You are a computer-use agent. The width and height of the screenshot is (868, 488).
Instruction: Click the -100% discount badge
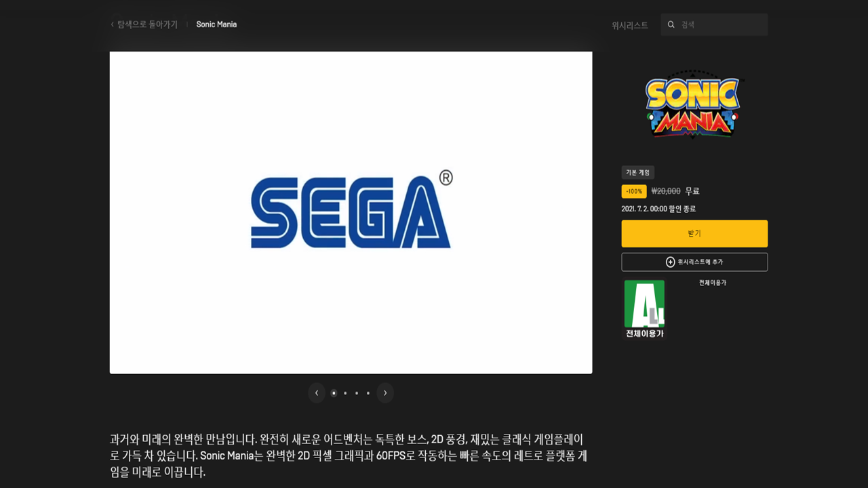pos(634,191)
